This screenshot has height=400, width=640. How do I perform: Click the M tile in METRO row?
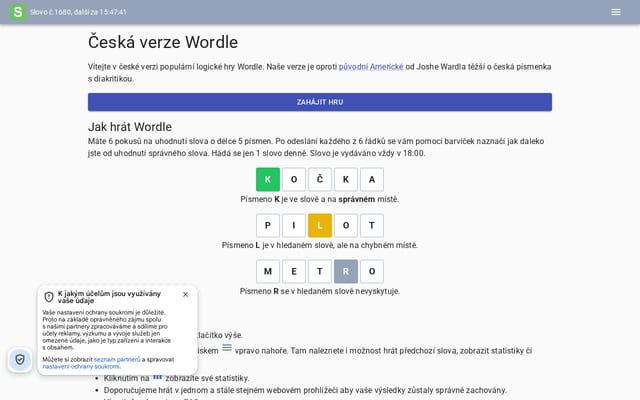click(x=268, y=271)
